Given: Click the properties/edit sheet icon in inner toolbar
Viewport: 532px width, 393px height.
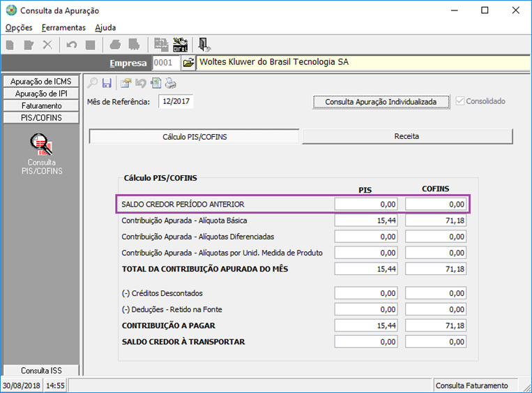Looking at the screenshot, I should click(126, 83).
